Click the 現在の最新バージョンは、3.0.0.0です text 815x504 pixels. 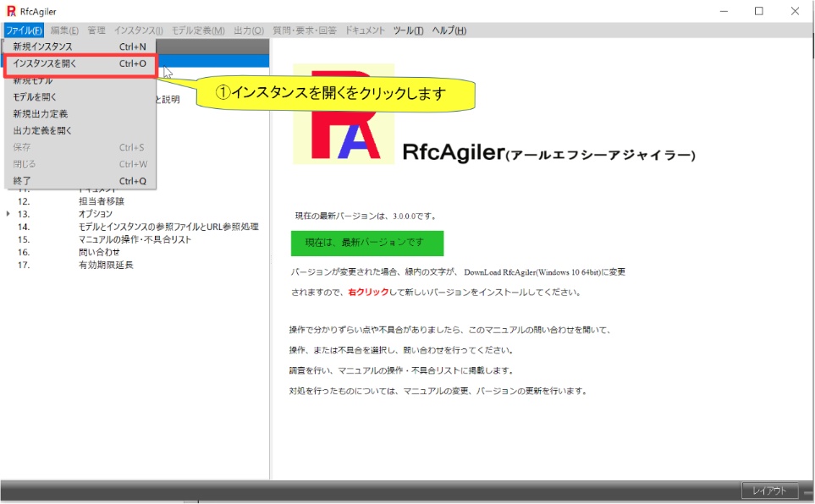point(366,216)
